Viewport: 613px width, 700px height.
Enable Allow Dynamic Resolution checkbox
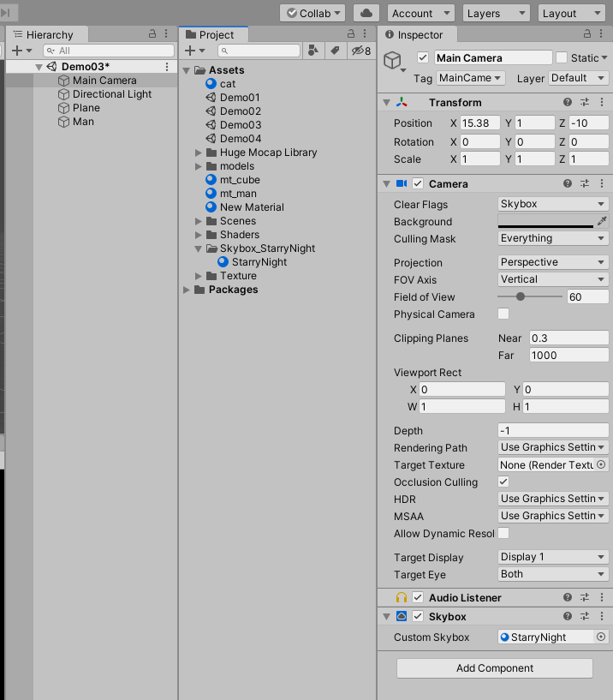coord(503,533)
